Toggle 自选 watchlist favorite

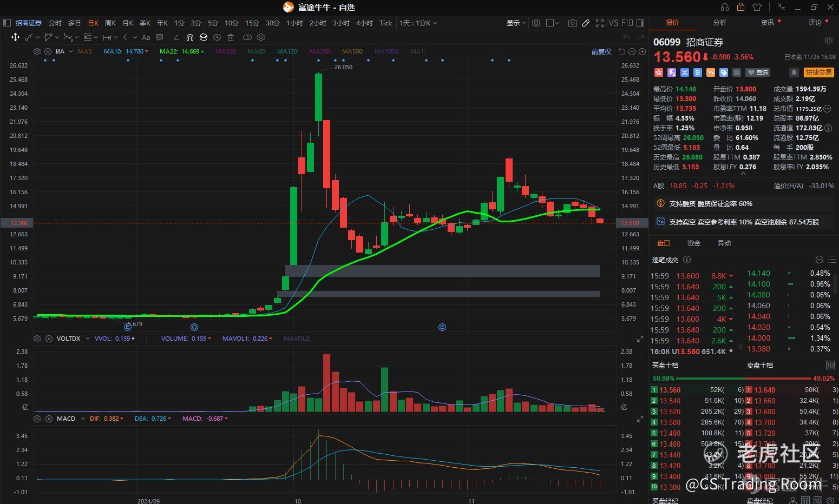click(x=758, y=72)
